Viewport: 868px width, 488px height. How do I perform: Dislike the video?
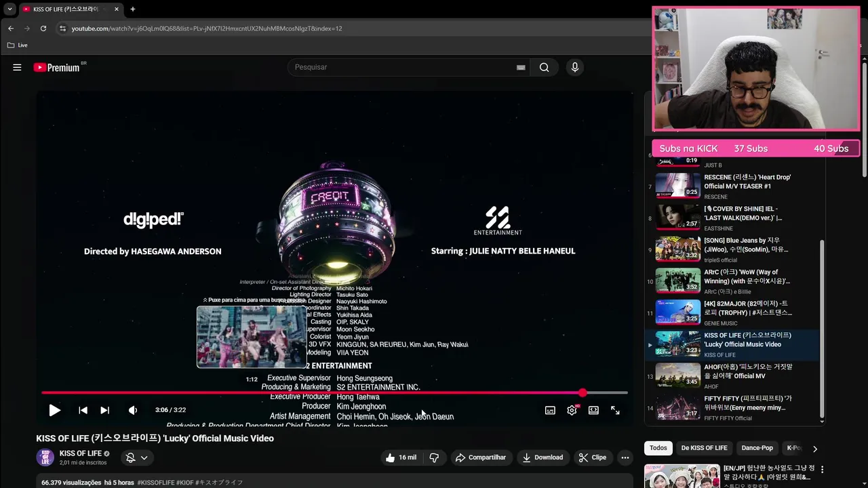tap(434, 457)
